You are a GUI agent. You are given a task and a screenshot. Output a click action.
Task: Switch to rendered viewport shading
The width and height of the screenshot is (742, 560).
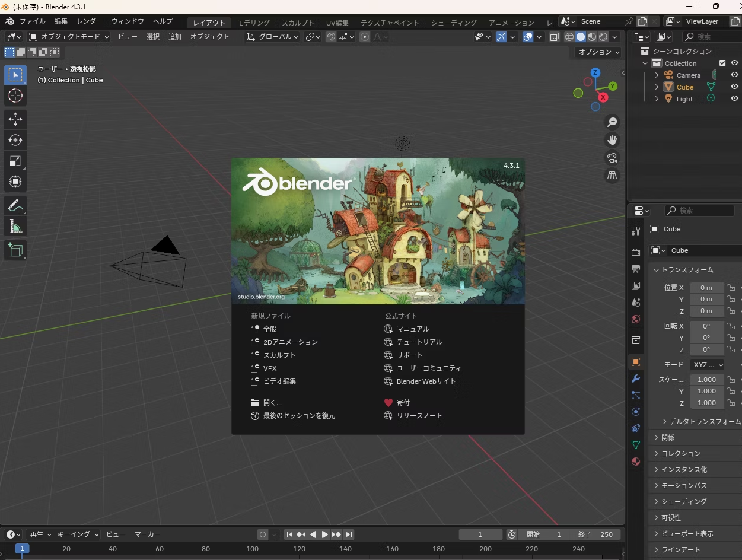click(603, 37)
